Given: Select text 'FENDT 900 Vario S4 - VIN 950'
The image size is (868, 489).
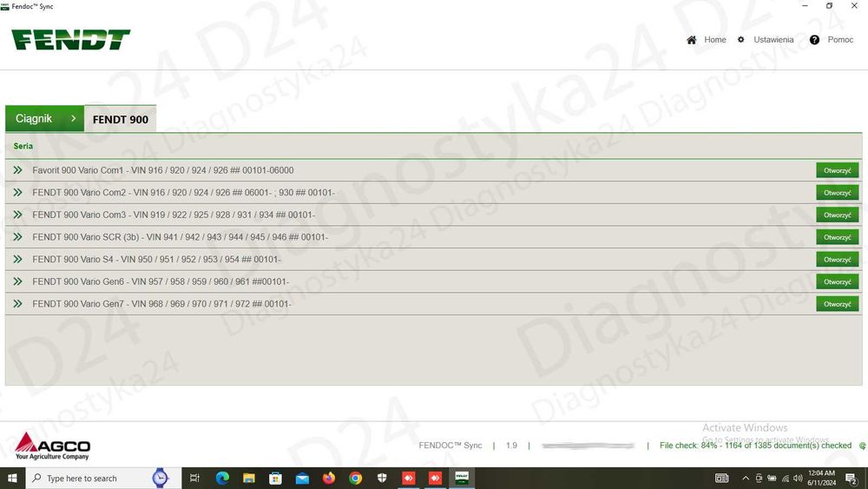Looking at the screenshot, I should 93,259.
